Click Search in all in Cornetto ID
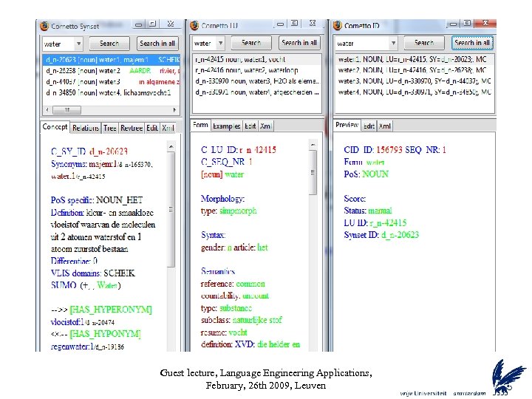This screenshot has height=399, width=532. [x=472, y=43]
